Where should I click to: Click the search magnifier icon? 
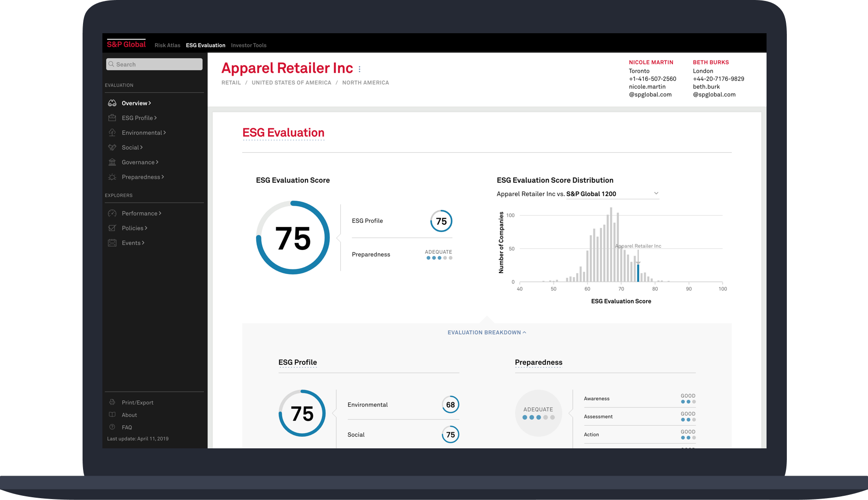[111, 64]
